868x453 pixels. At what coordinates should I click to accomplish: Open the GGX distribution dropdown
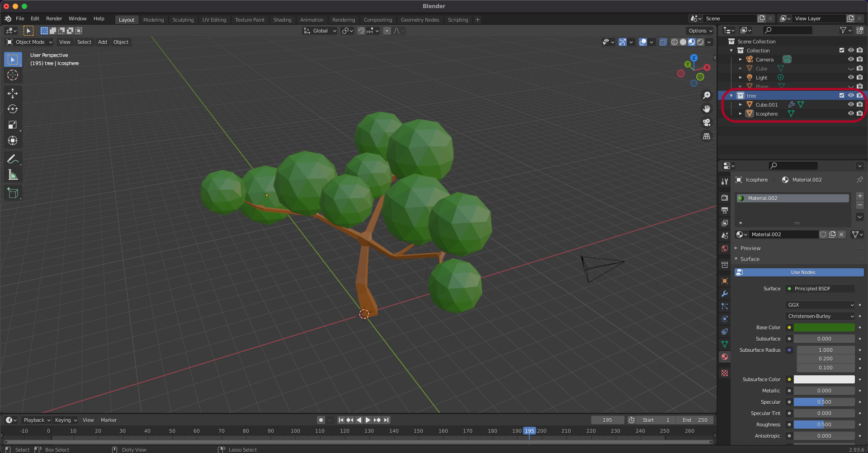(820, 305)
